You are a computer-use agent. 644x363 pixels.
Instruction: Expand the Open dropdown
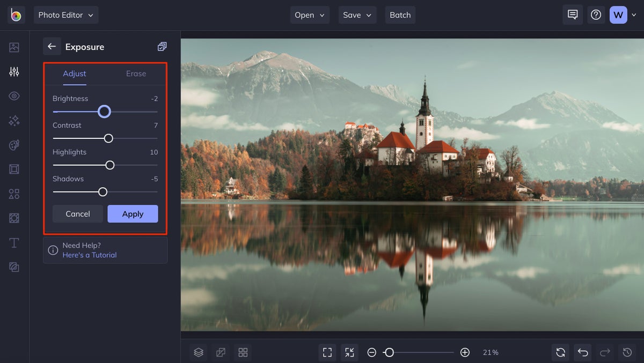(x=310, y=14)
